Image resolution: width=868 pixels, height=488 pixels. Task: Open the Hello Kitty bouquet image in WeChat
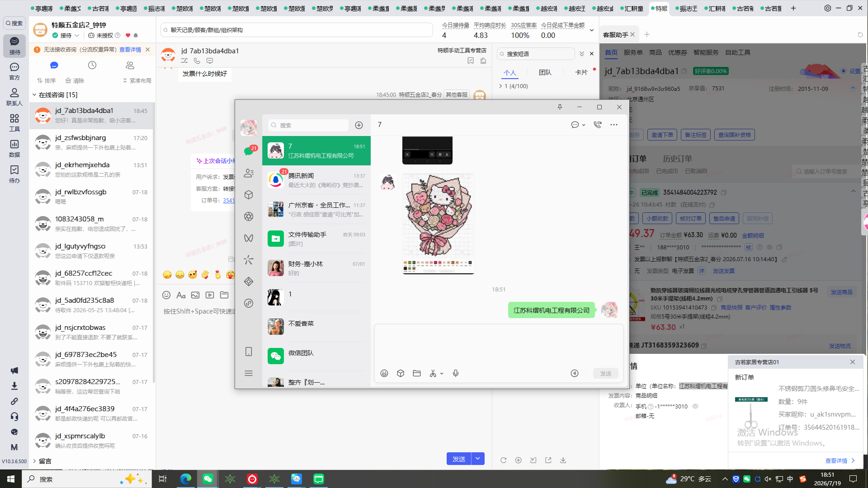tap(439, 224)
